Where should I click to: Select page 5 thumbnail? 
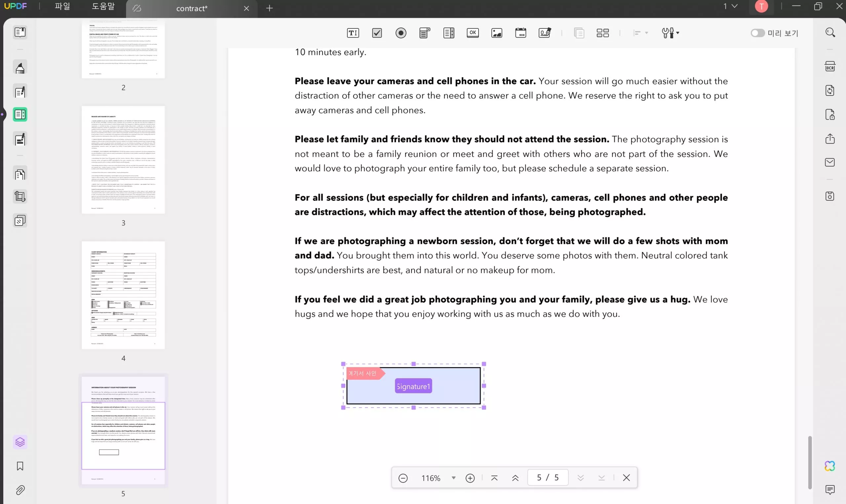pos(123,430)
